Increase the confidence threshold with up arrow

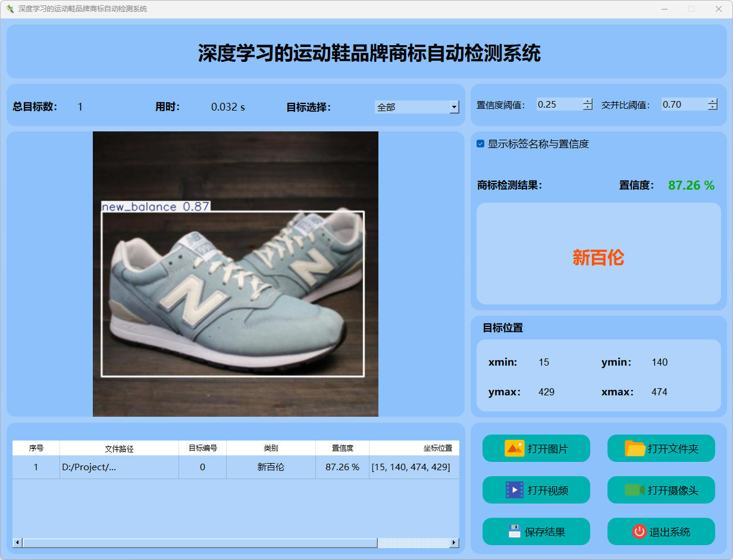click(x=588, y=101)
